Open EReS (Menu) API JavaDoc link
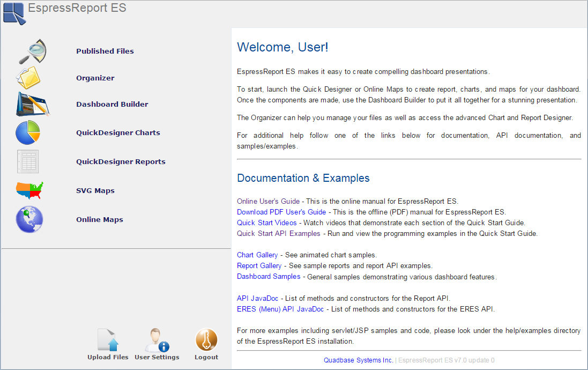This screenshot has height=370, width=588. point(280,309)
